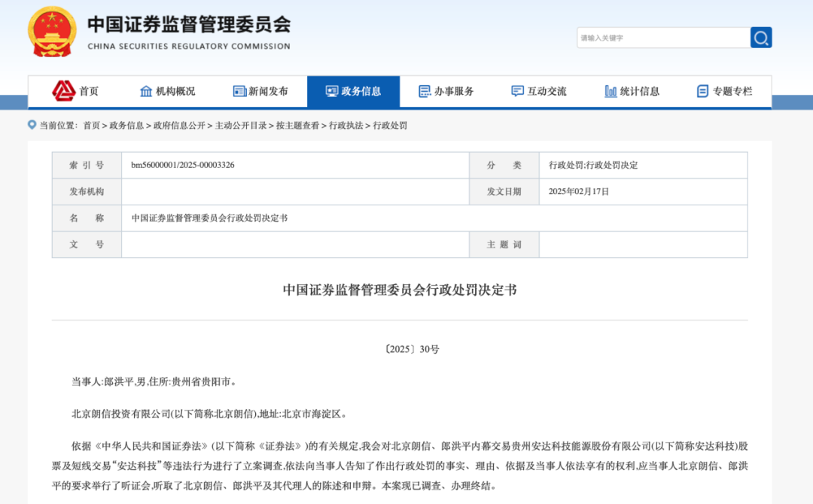Click the CSRC national emblem logo
The width and height of the screenshot is (813, 504).
52,32
